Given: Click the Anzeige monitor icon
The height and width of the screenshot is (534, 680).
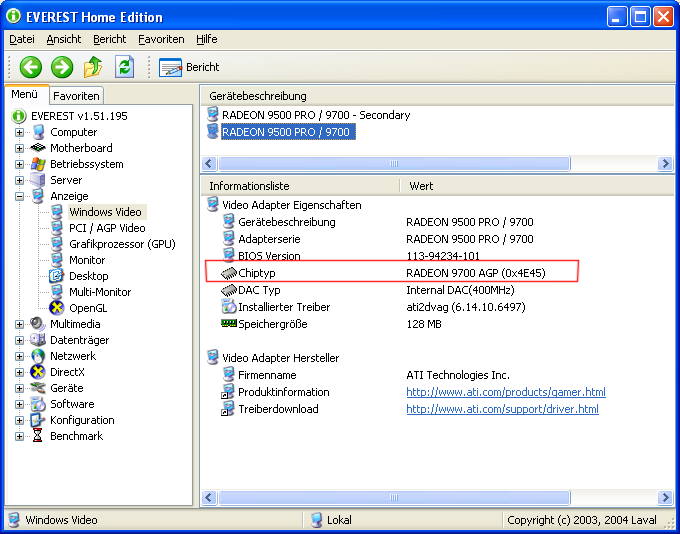Looking at the screenshot, I should (38, 196).
